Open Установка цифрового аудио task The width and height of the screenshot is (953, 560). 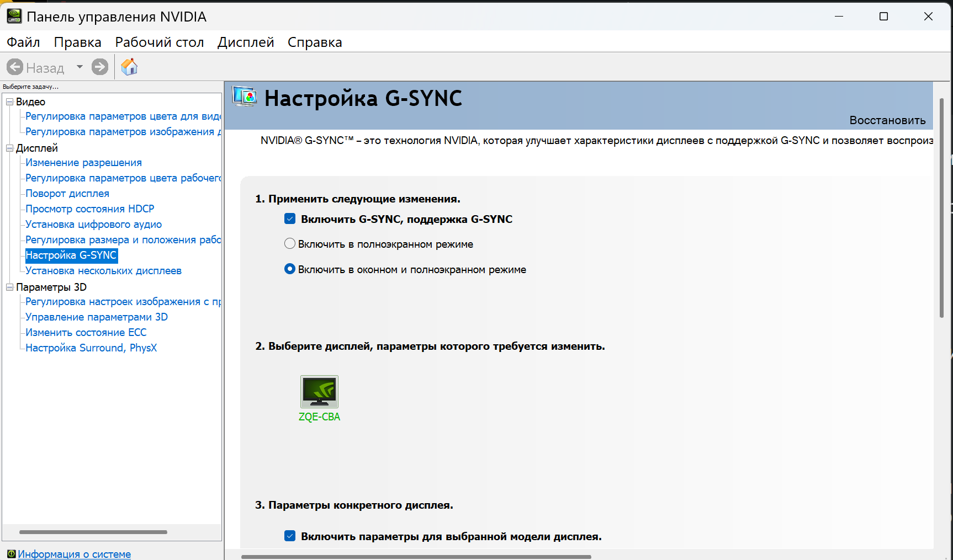(94, 225)
